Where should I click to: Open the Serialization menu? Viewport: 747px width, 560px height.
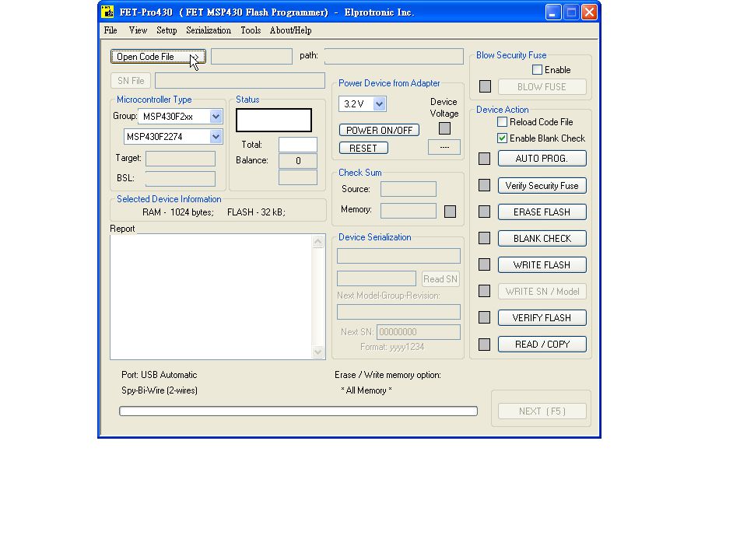point(209,30)
